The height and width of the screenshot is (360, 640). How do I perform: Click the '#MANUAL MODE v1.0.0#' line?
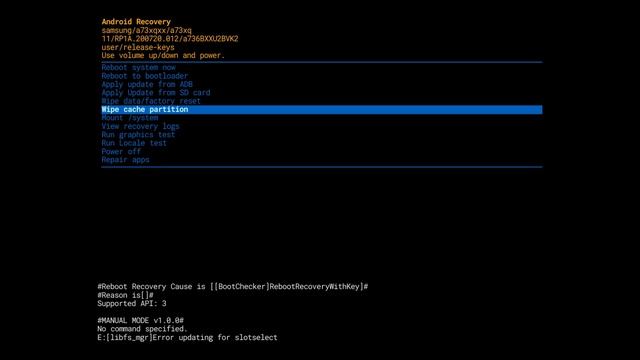(x=140, y=320)
